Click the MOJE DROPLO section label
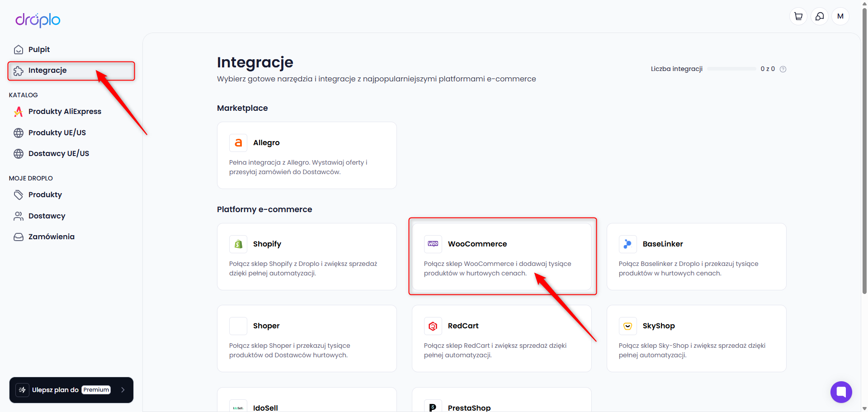Screen dimensions: 868x412 31,178
